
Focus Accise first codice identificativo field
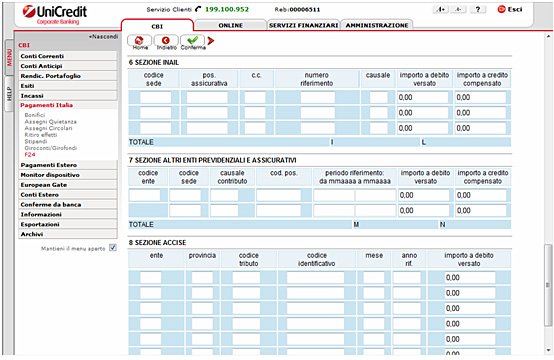(x=315, y=277)
